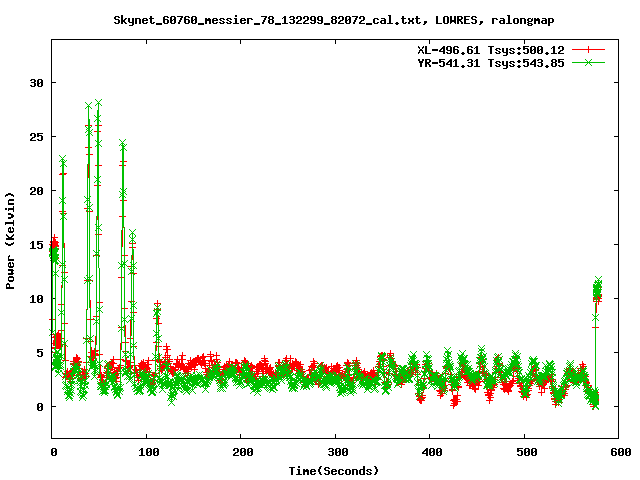
Task: Click the Time(Seconds) x-axis label
Action: 333,471
